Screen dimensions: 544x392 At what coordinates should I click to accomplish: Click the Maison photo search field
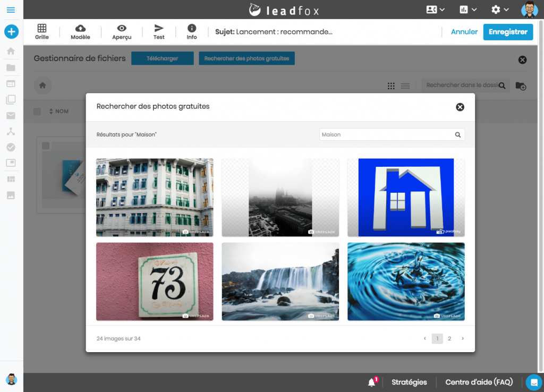392,134
